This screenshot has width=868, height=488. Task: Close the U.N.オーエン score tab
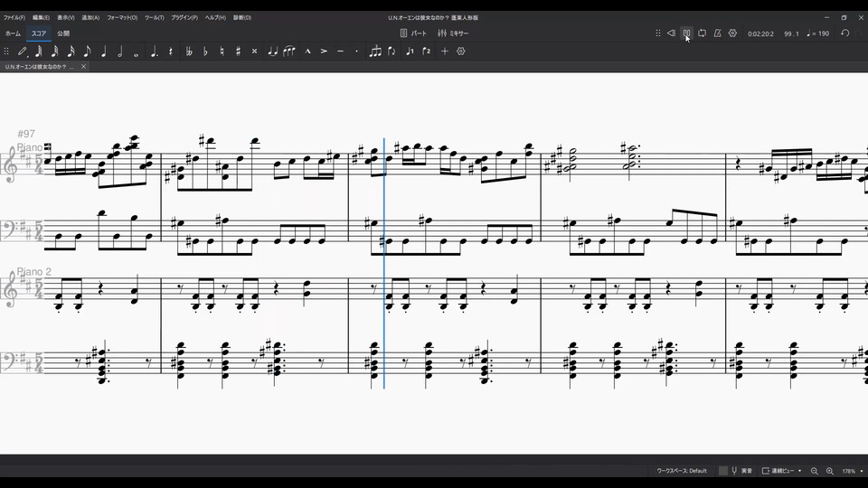(x=83, y=66)
